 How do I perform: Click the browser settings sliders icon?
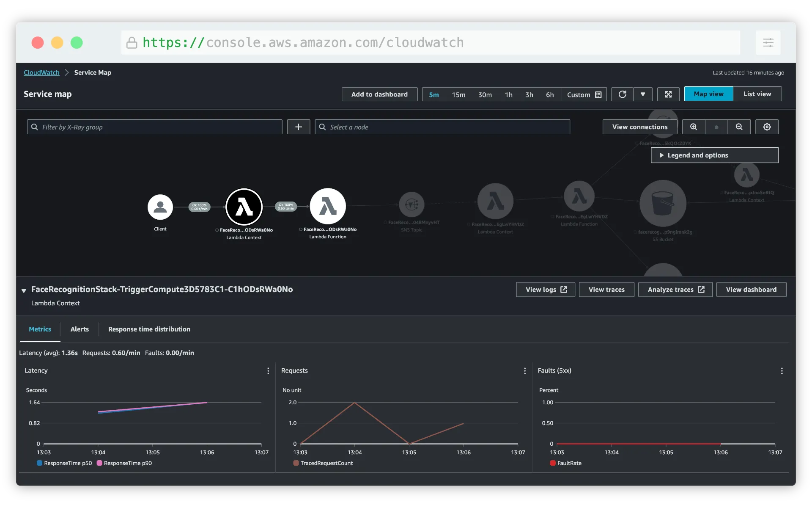[x=768, y=42]
